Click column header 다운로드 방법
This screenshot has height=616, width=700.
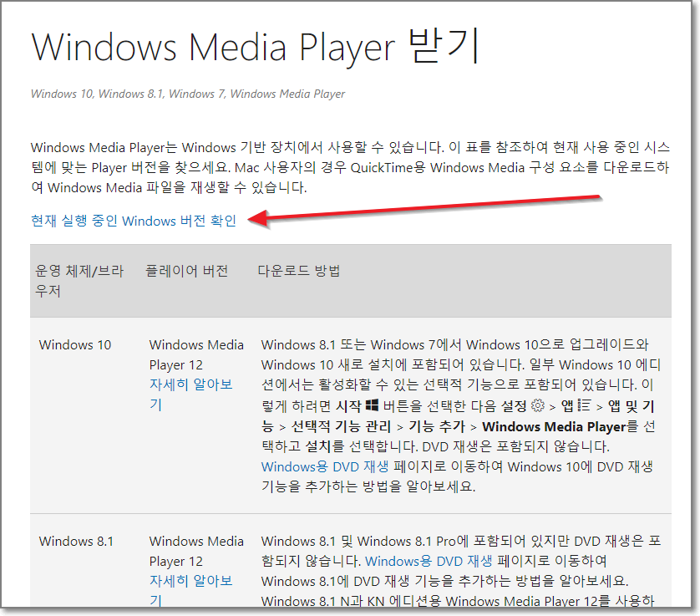[x=299, y=271]
